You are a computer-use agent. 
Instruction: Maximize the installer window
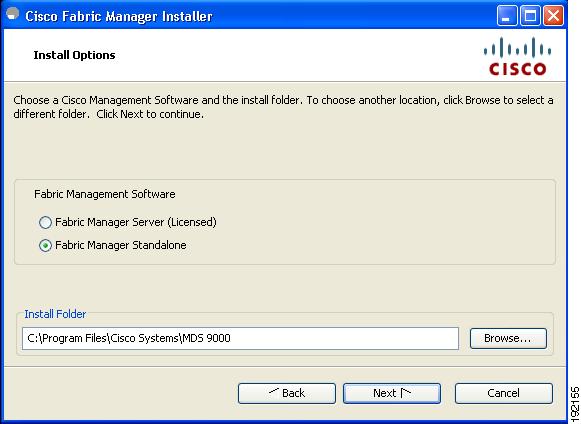530,16
